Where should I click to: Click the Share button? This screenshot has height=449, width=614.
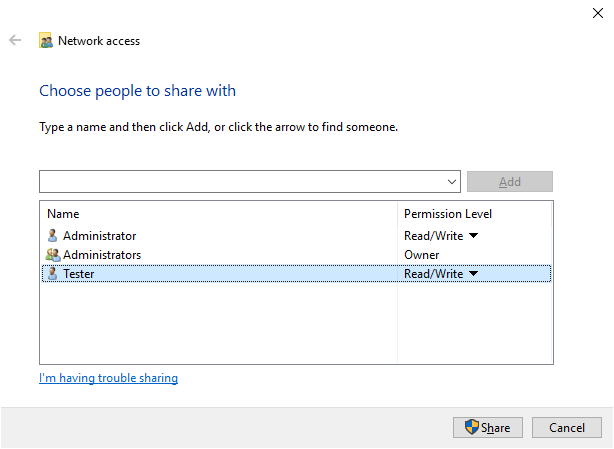[x=487, y=428]
